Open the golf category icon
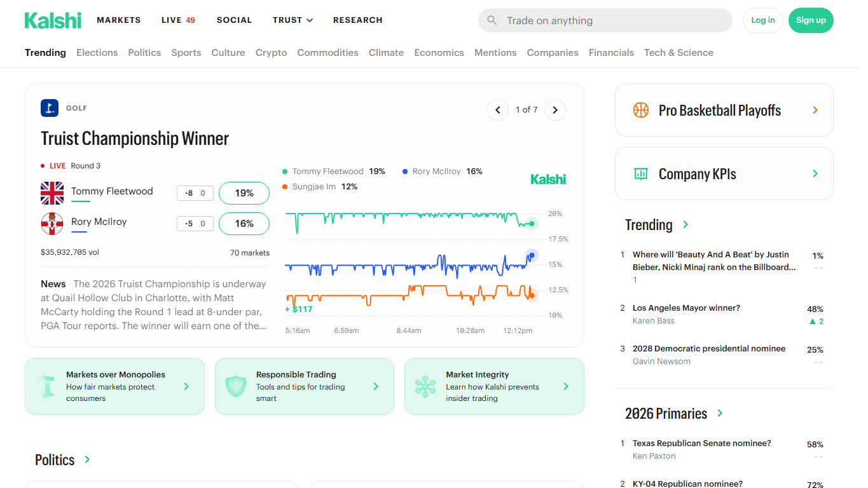Image resolution: width=868 pixels, height=488 pixels. pyautogui.click(x=50, y=108)
